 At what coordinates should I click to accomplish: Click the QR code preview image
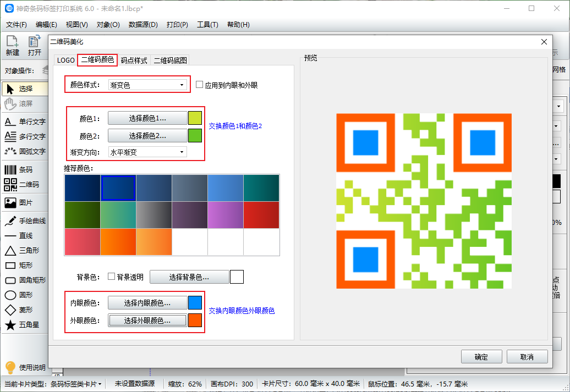coord(424,201)
